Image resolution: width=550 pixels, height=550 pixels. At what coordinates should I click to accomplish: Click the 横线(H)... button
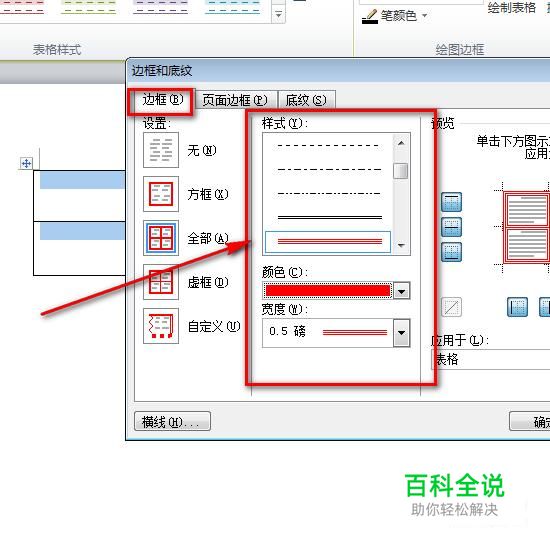pos(172,421)
